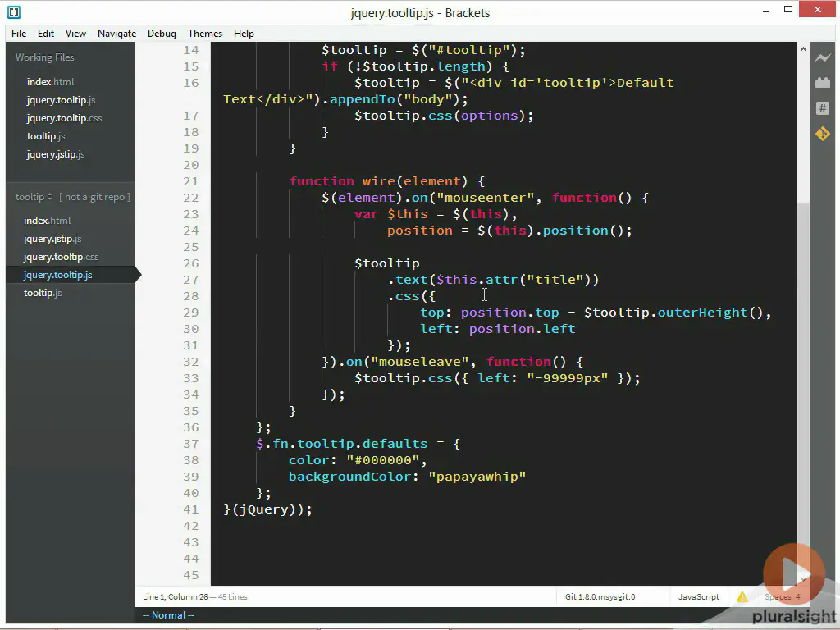The width and height of the screenshot is (840, 630).
Task: Open the JavaScript language mode selector
Action: tap(699, 597)
